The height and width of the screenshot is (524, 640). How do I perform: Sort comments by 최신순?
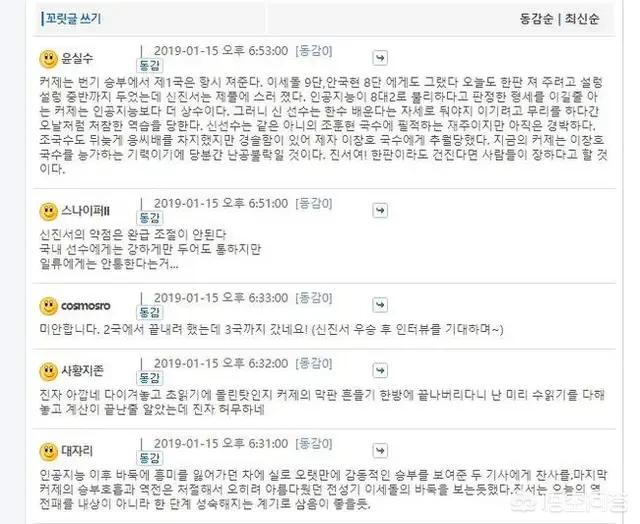[582, 19]
